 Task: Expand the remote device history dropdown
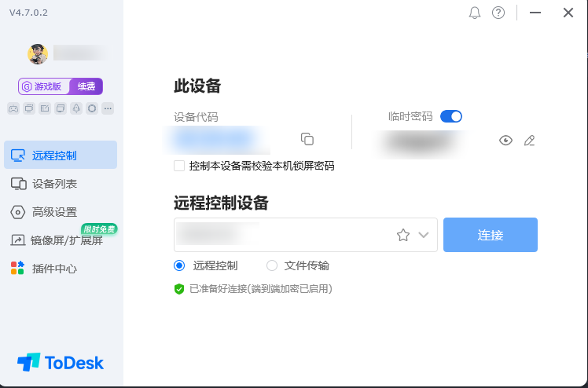click(424, 235)
